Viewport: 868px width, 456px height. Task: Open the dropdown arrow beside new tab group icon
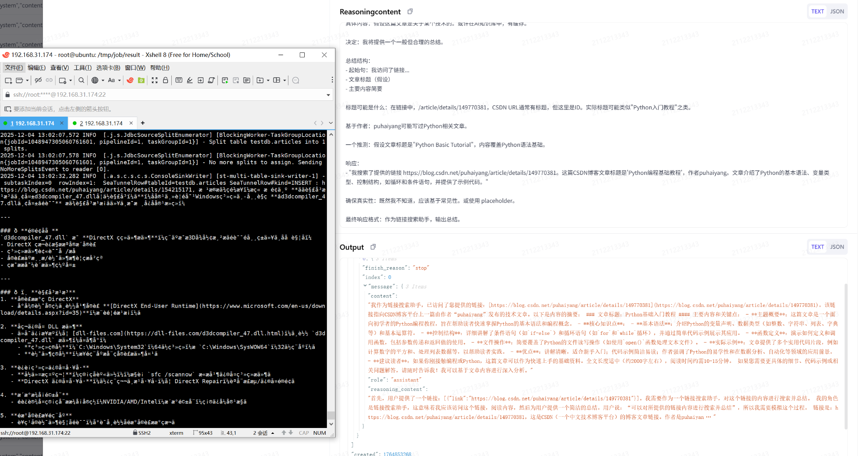pyautogui.click(x=268, y=80)
